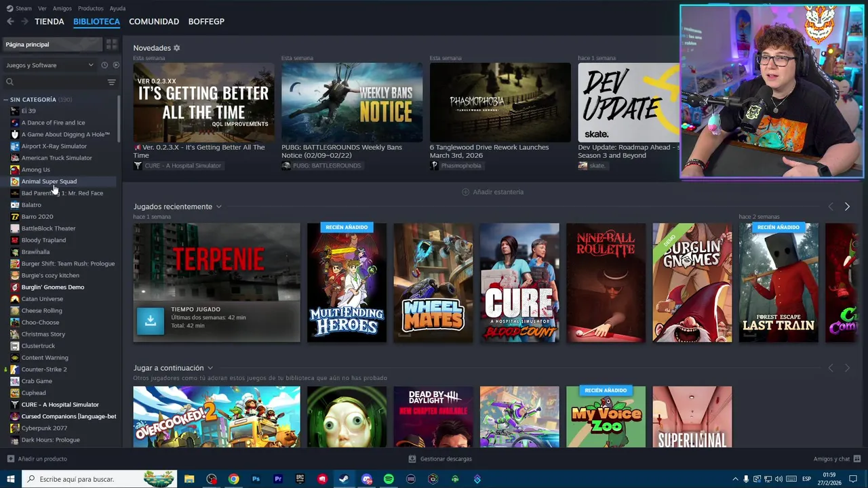This screenshot has width=868, height=488.
Task: Expand the Jugar a continuación shelf dropdown
Action: point(210,368)
